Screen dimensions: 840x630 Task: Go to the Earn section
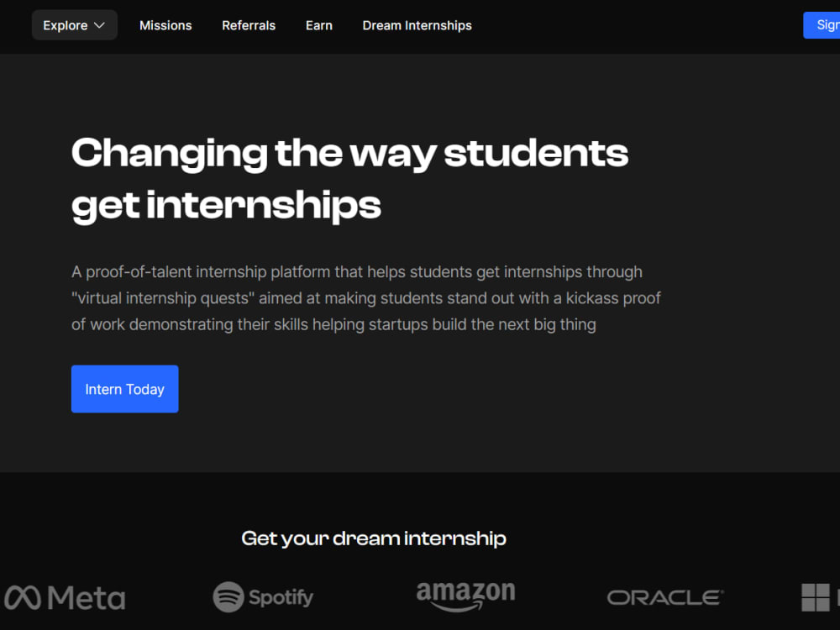318,25
